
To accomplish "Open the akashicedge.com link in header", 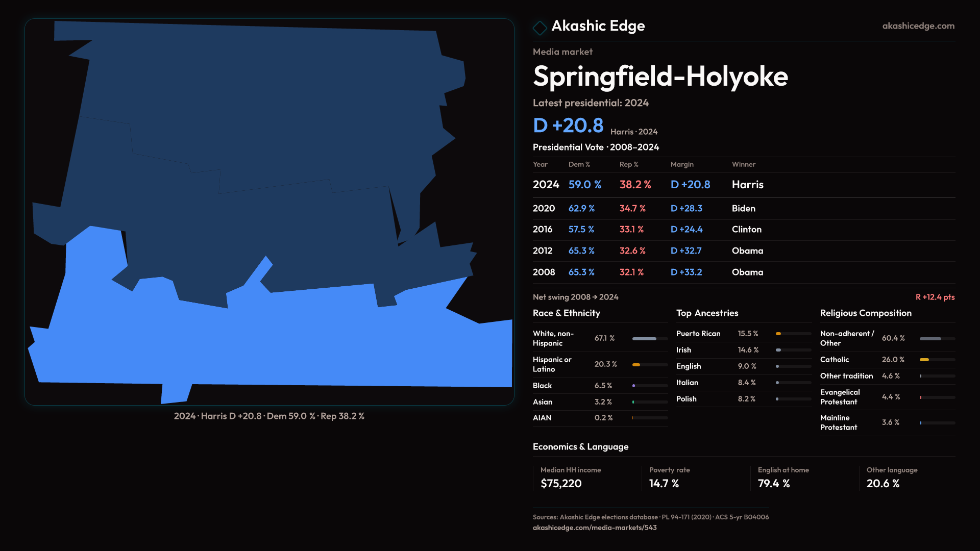I will pos(918,26).
